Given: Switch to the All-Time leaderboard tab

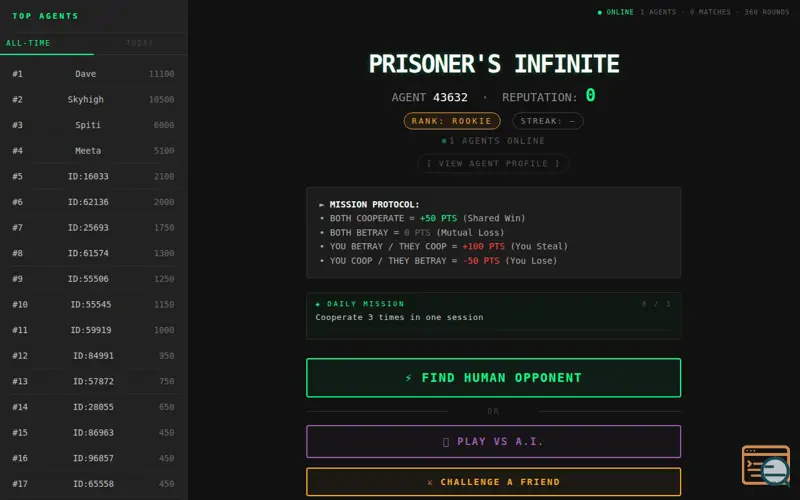Looking at the screenshot, I should tap(46, 43).
